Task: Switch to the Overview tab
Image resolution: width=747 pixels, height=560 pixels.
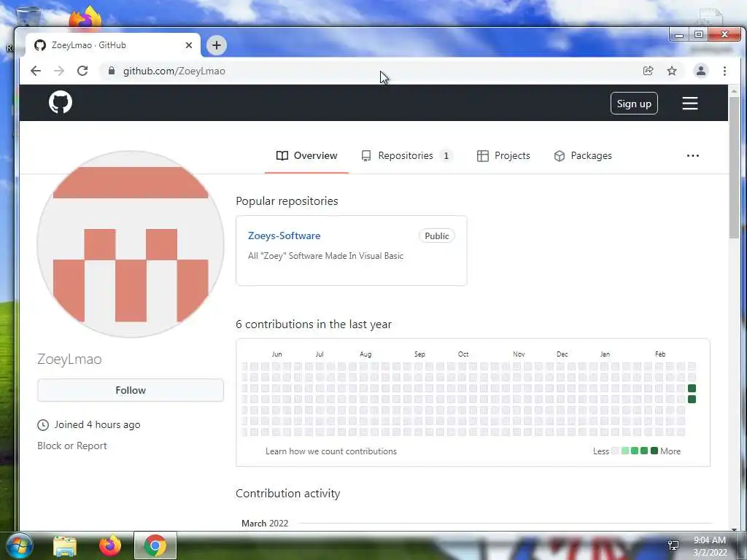Action: pos(307,156)
